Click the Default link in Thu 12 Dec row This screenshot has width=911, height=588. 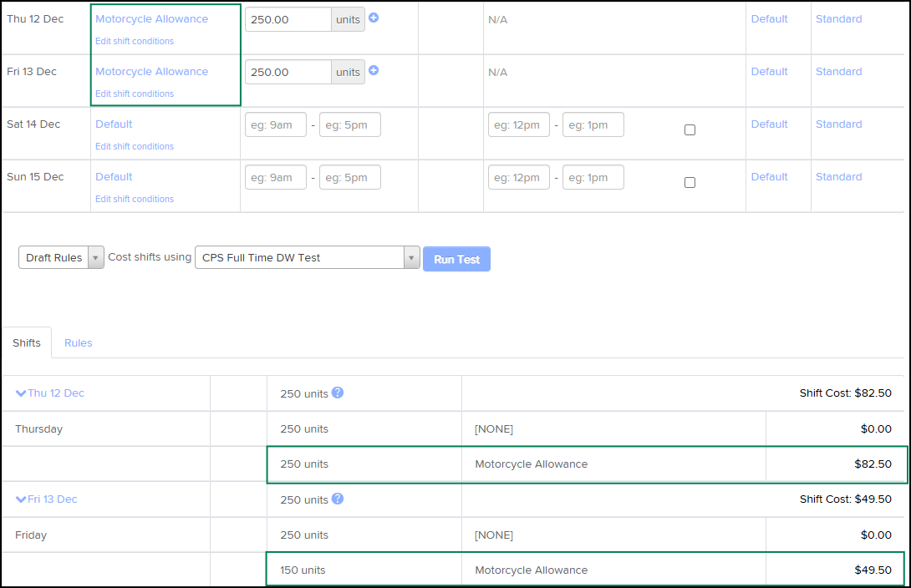pos(769,18)
